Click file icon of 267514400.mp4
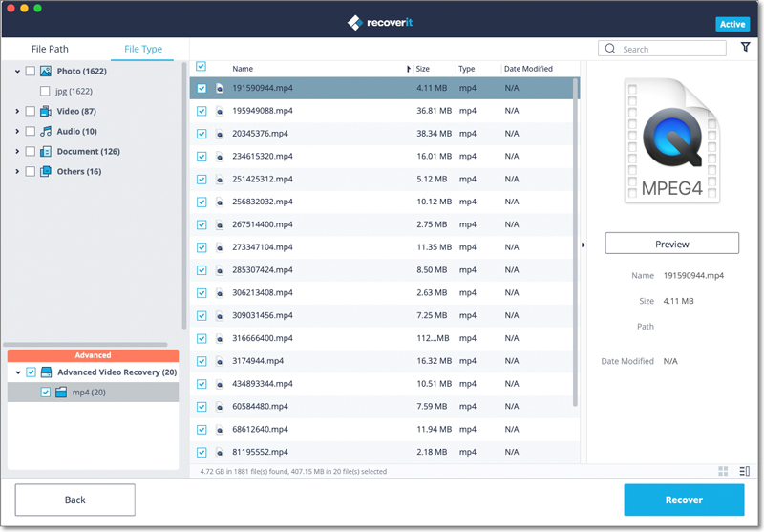This screenshot has height=532, width=764. (x=220, y=224)
